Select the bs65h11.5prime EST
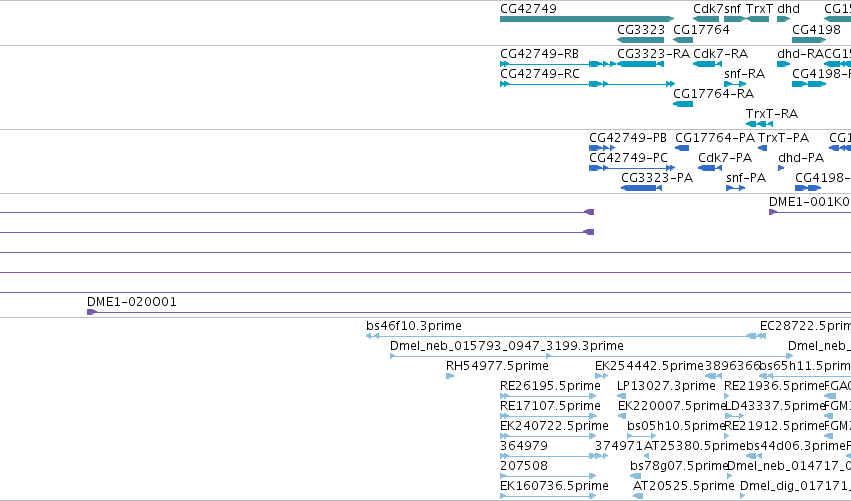Image resolution: width=851 pixels, height=501 pixels. pyautogui.click(x=805, y=376)
